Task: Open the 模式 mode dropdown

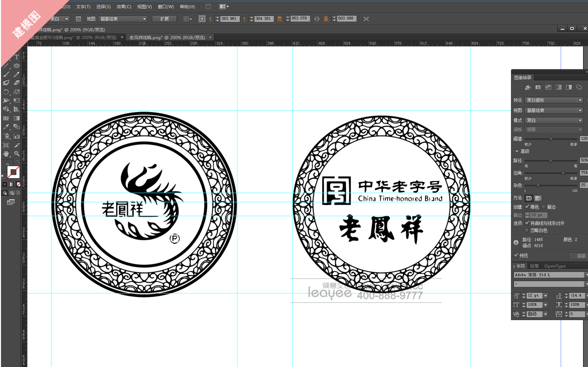Action: coord(554,120)
